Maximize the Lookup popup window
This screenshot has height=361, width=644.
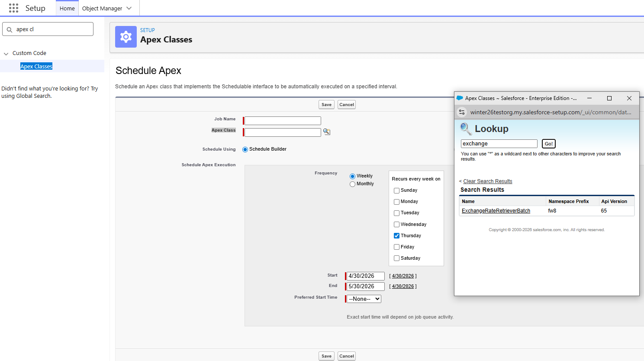click(x=609, y=98)
